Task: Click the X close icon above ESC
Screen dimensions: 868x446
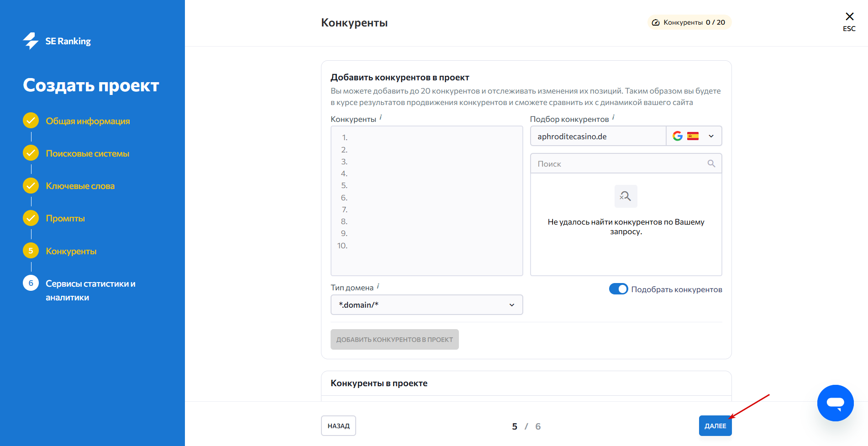Action: click(x=849, y=17)
